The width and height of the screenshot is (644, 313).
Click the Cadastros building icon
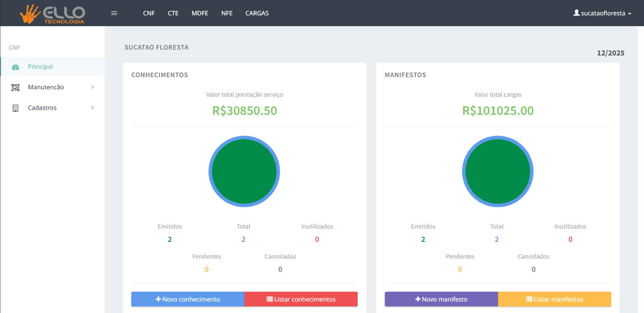click(x=15, y=108)
